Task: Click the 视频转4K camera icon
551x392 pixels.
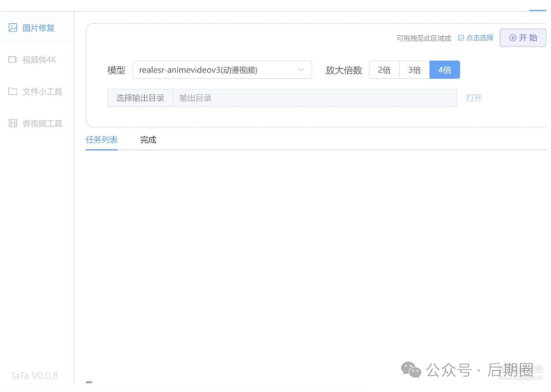Action: (x=13, y=60)
